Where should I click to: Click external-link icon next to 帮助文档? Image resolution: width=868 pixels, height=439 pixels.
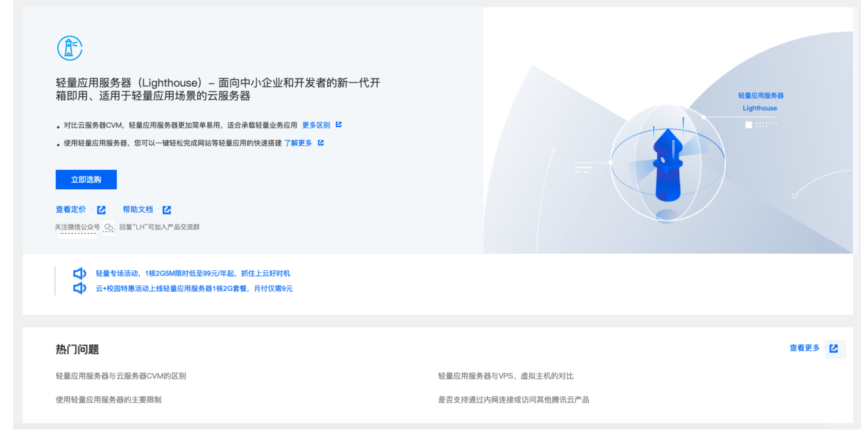167,210
